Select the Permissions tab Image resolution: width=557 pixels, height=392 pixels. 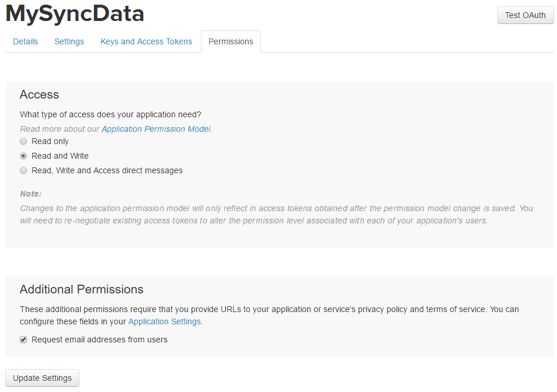[x=231, y=41]
